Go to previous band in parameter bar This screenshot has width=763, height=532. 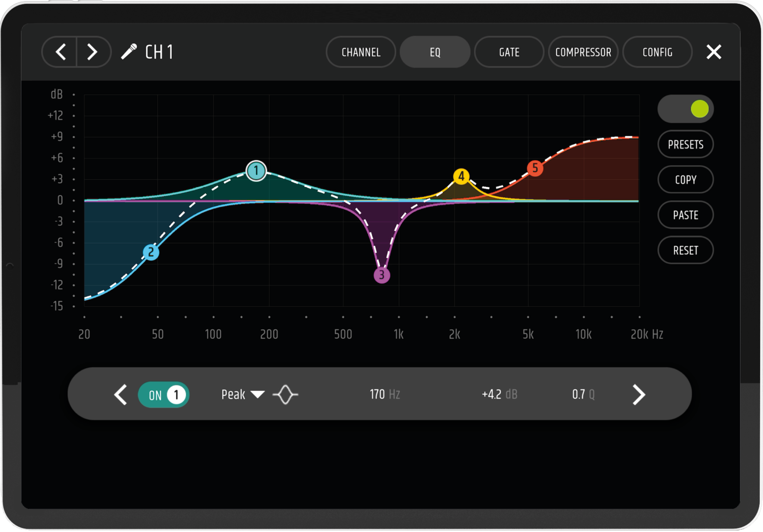(120, 395)
